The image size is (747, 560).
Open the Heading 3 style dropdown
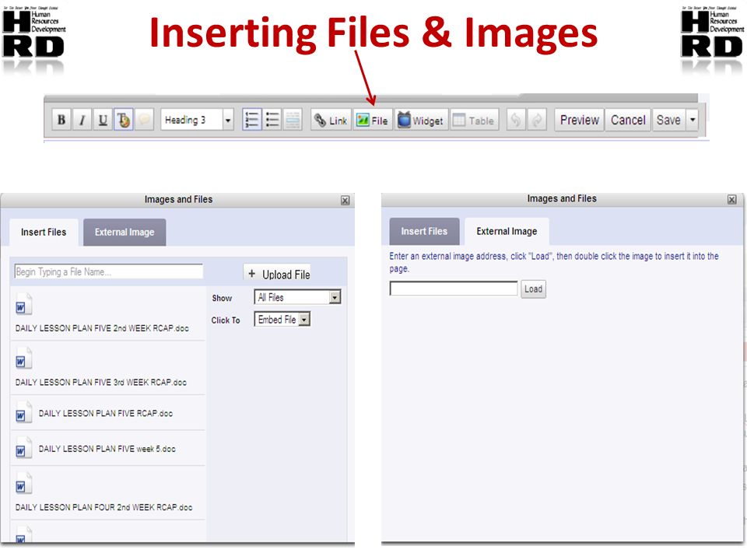click(x=197, y=120)
